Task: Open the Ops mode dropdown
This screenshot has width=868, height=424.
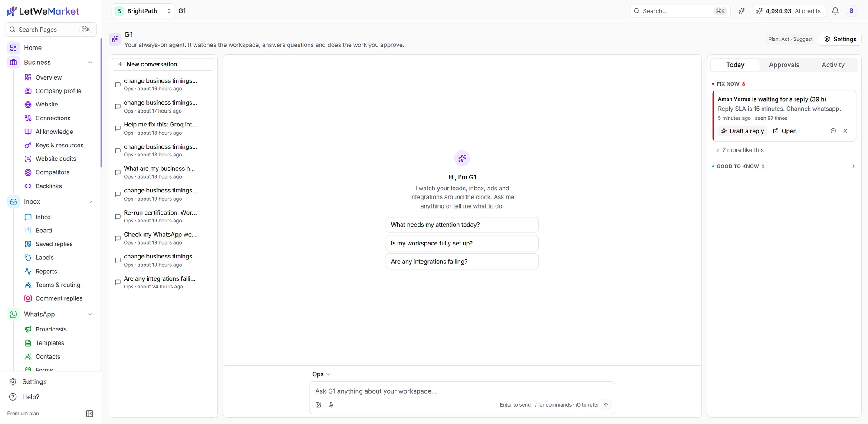Action: point(321,374)
